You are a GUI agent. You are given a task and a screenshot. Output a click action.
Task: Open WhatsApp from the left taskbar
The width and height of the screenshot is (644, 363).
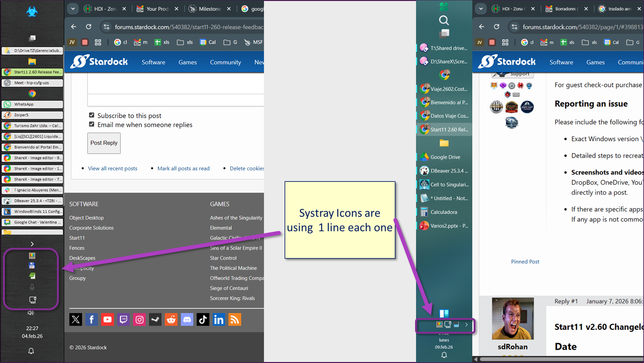(32, 104)
